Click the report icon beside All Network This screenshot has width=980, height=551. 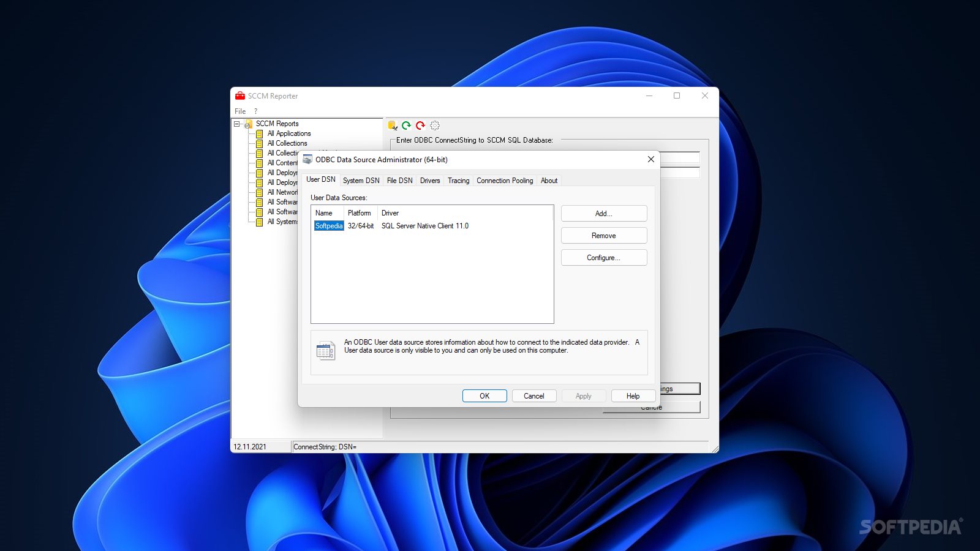point(260,192)
